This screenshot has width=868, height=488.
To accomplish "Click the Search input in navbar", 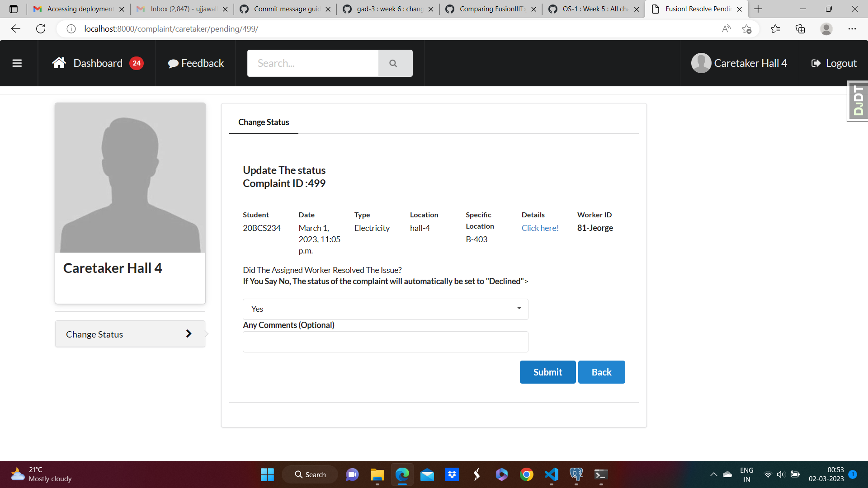I will [x=312, y=63].
